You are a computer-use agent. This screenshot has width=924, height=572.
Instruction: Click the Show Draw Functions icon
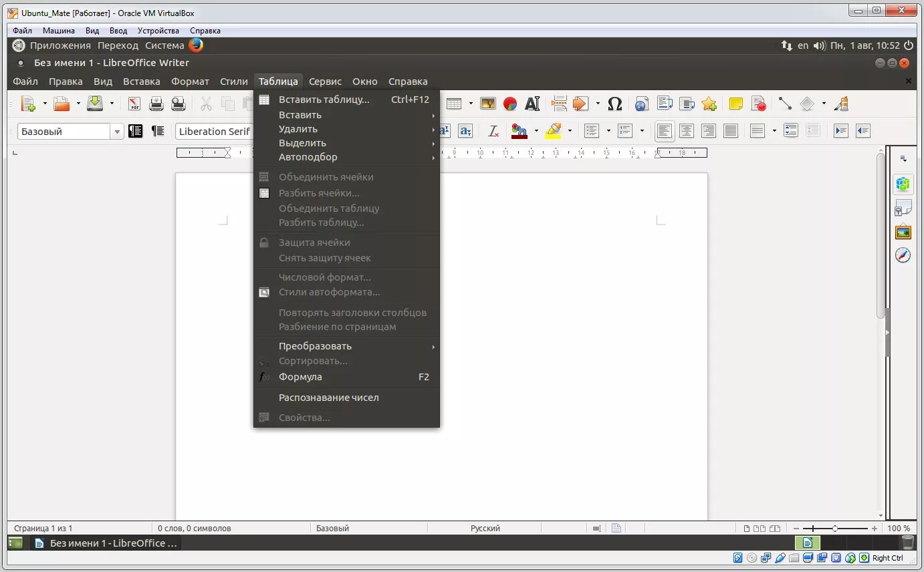coord(842,104)
